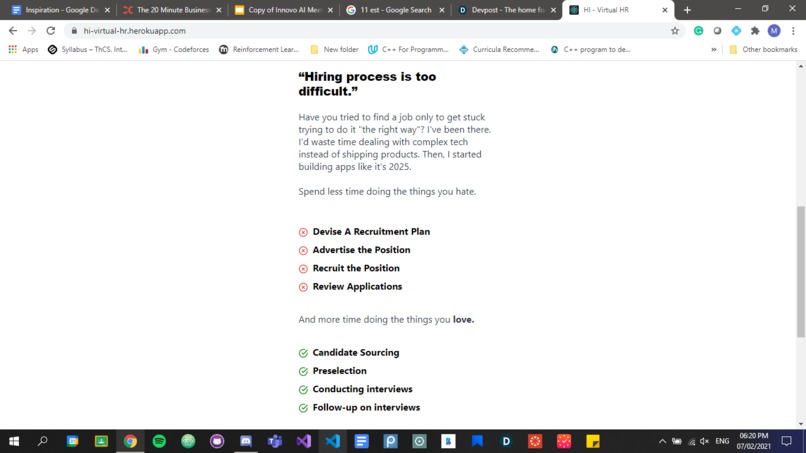Image resolution: width=806 pixels, height=453 pixels.
Task: Open Reinforcement Learning bookmark
Action: pyautogui.click(x=259, y=49)
